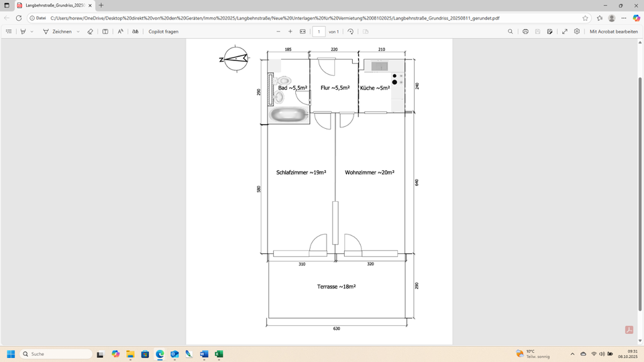
Task: Search within the PDF using magnifier
Action: click(x=511, y=32)
